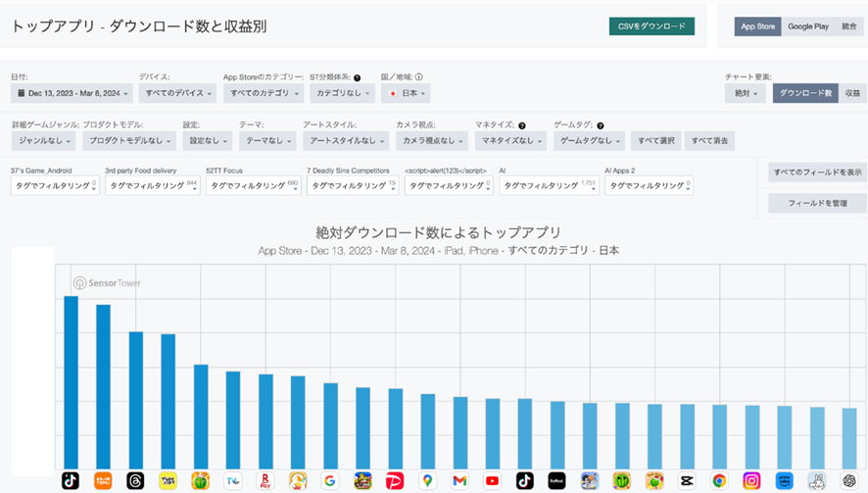Click the ChatGPT app icon
This screenshot has height=493, width=868.
(848, 481)
